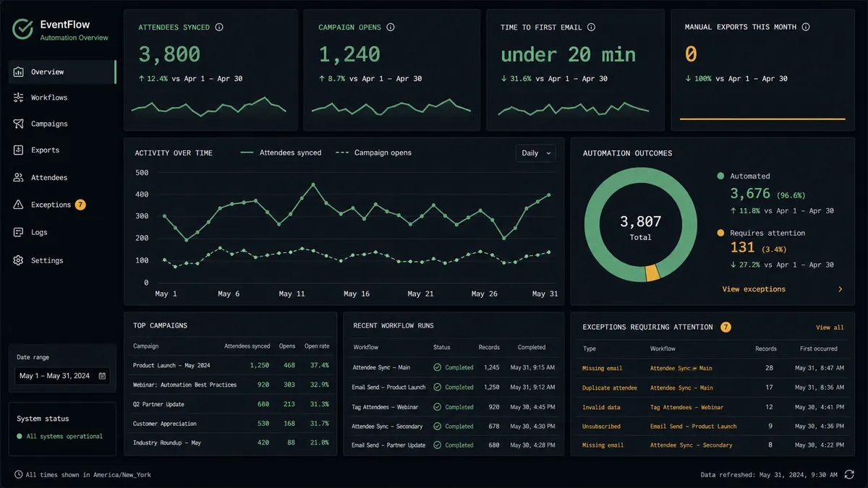The height and width of the screenshot is (488, 868).
Task: Click the refresh icon beside Data refreshed
Action: coord(849,474)
